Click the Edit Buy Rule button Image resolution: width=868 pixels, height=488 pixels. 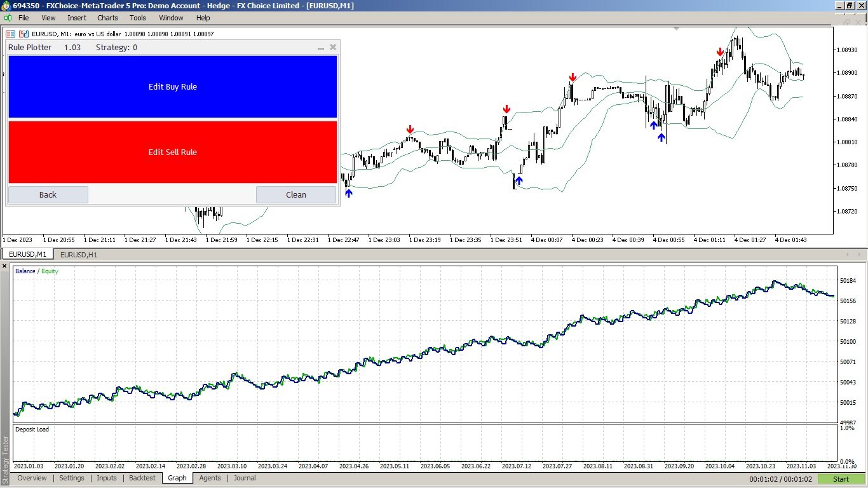pyautogui.click(x=172, y=86)
